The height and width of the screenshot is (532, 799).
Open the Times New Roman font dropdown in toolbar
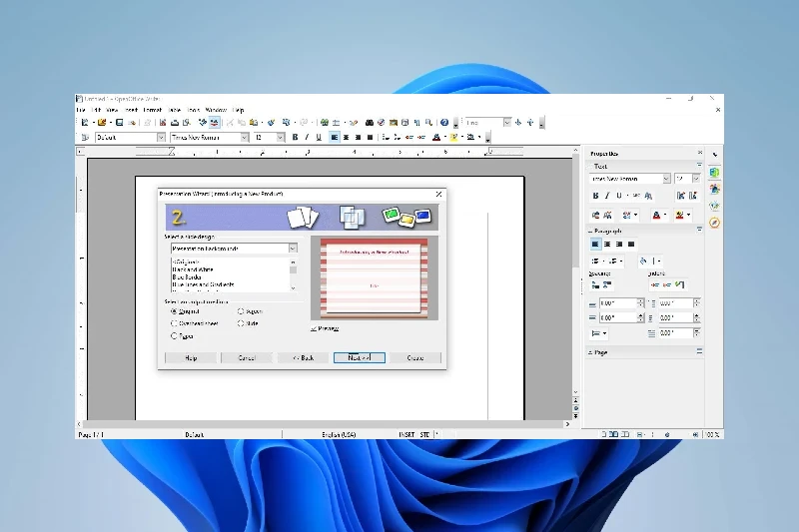tap(244, 138)
